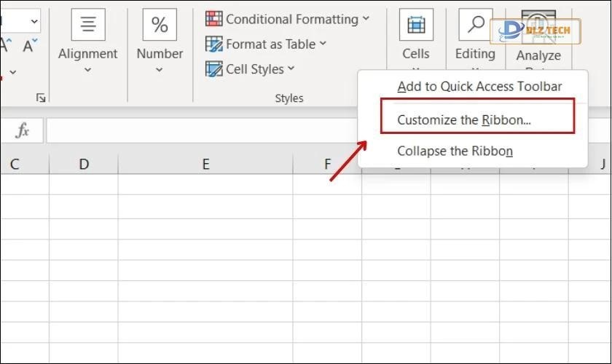Click the fx Insert Function icon
The height and width of the screenshot is (364, 612).
23,130
